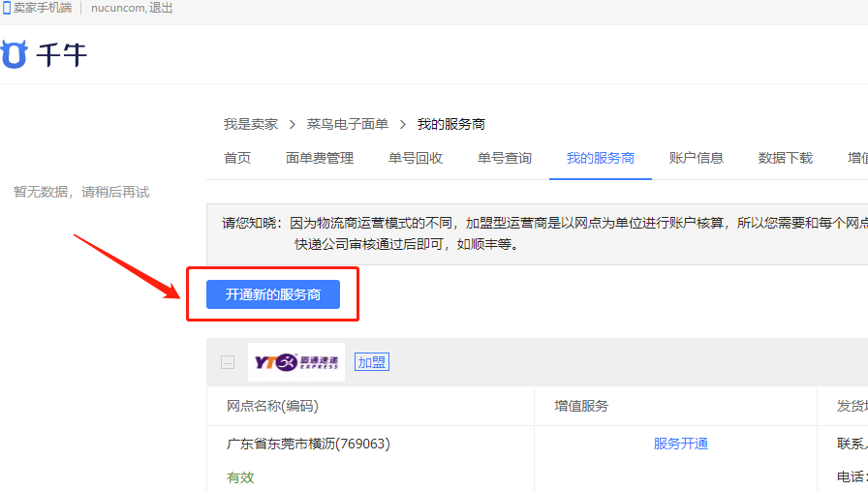Click 广东省东莞市横沥(769063) branch name

pyautogui.click(x=308, y=444)
